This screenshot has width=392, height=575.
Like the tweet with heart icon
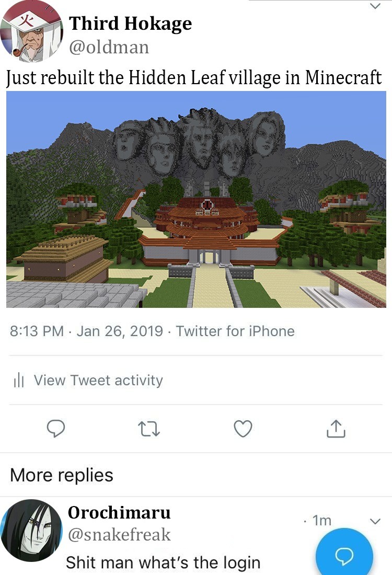(243, 429)
